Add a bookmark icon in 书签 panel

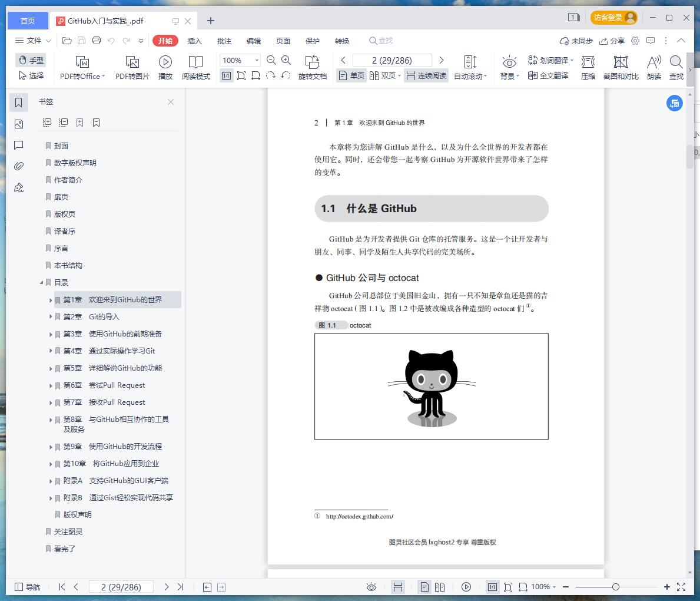pyautogui.click(x=79, y=123)
